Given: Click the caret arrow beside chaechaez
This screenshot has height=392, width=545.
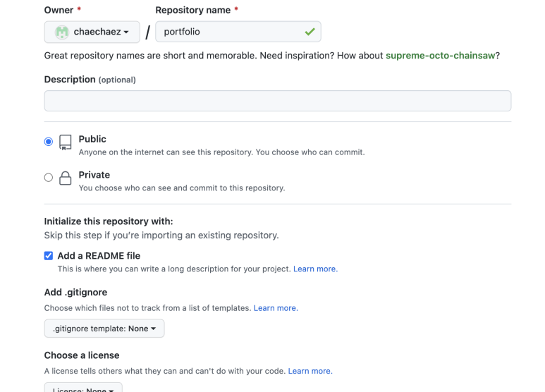Looking at the screenshot, I should [x=126, y=32].
